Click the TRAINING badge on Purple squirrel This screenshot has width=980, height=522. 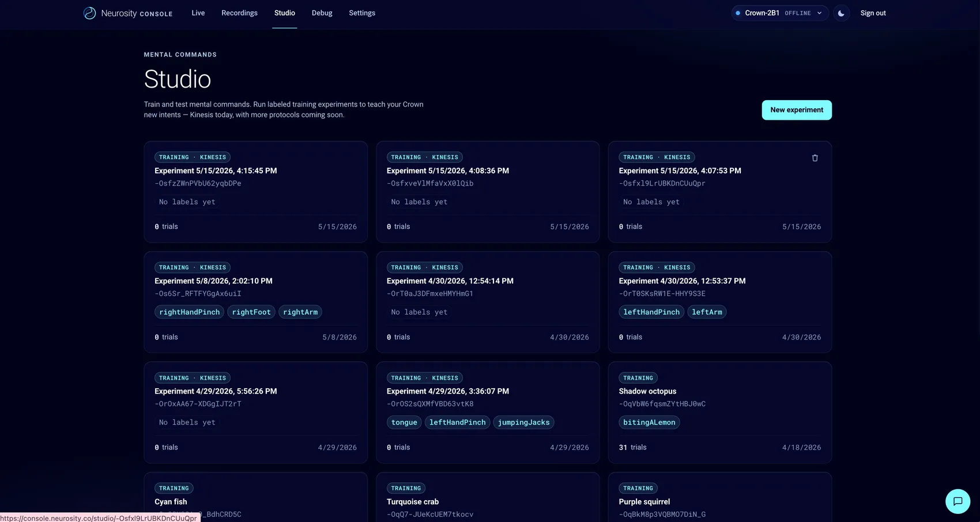[x=638, y=489]
